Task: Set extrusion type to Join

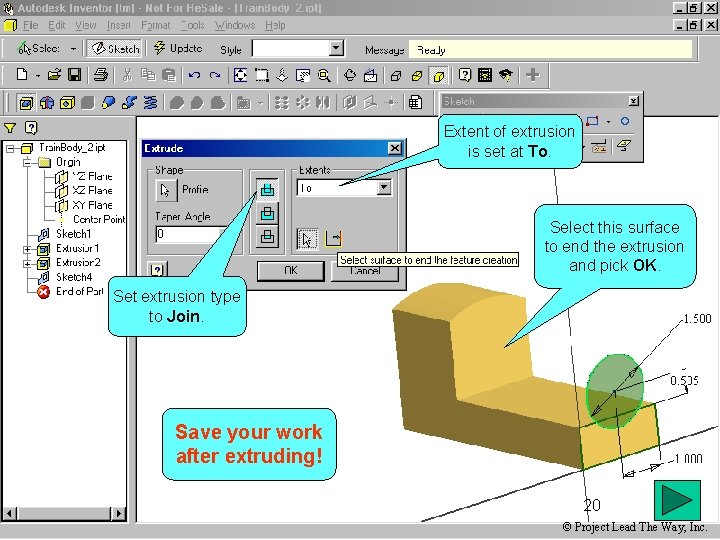Action: [267, 190]
